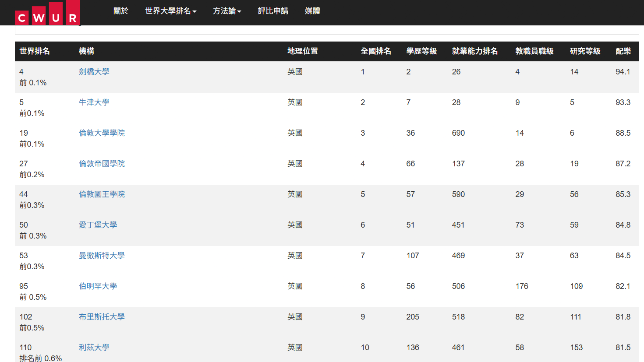Click the 世界排名 column header
Image resolution: width=644 pixels, height=362 pixels.
tap(35, 51)
